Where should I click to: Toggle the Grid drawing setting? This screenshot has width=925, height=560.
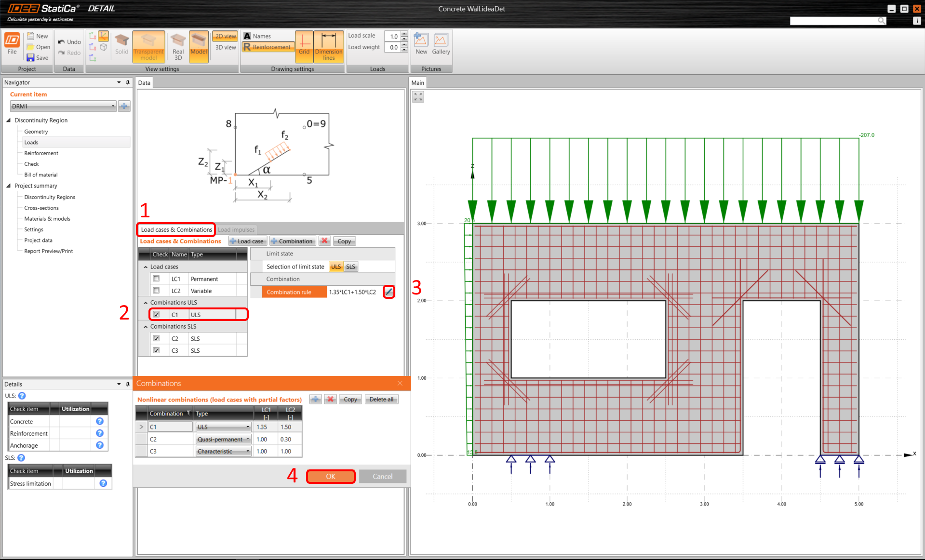[304, 46]
